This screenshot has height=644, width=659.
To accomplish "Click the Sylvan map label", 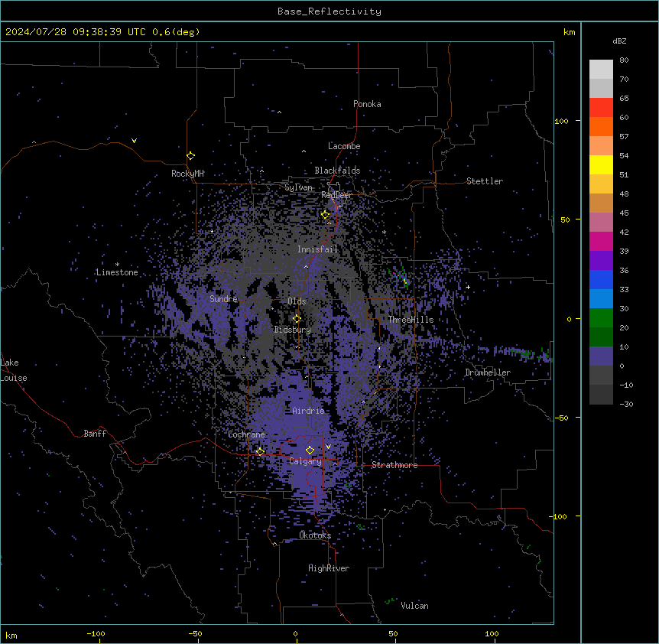I will [298, 187].
